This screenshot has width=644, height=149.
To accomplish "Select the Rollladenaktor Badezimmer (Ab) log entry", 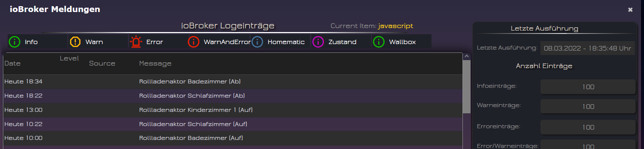I will point(190,82).
